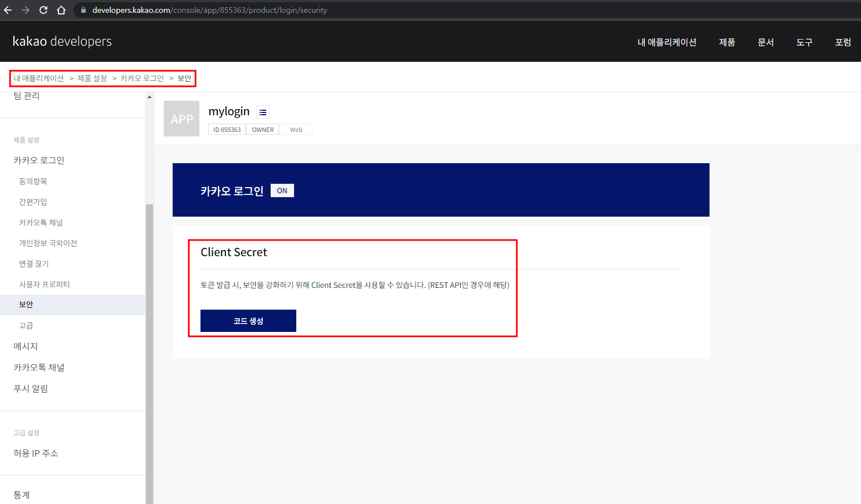The height and width of the screenshot is (504, 861).
Task: Click the 코드 생성 button
Action: point(248,321)
